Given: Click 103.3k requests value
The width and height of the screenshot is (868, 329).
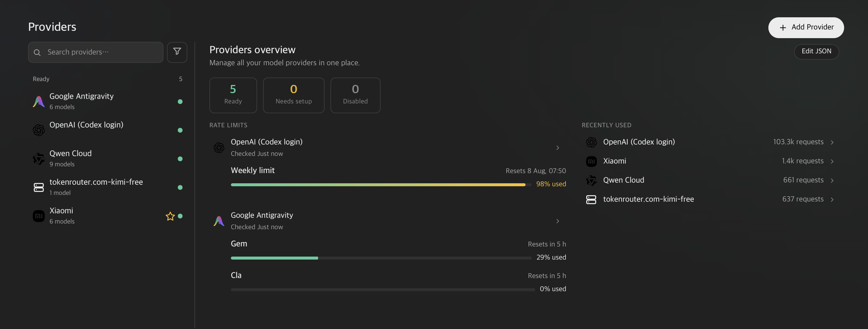Looking at the screenshot, I should tap(798, 142).
